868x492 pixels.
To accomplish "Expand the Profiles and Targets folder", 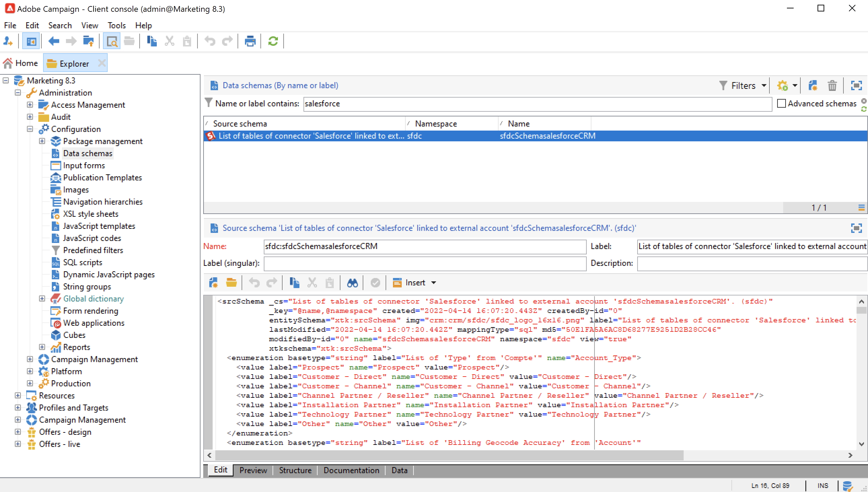I will click(18, 408).
